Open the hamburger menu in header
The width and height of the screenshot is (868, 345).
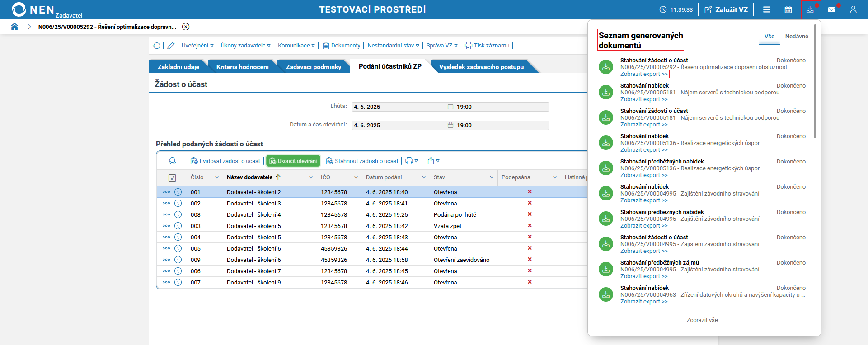point(767,9)
